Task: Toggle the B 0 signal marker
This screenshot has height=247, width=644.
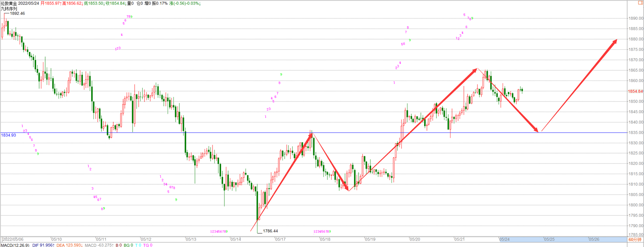Action: [x=119, y=245]
